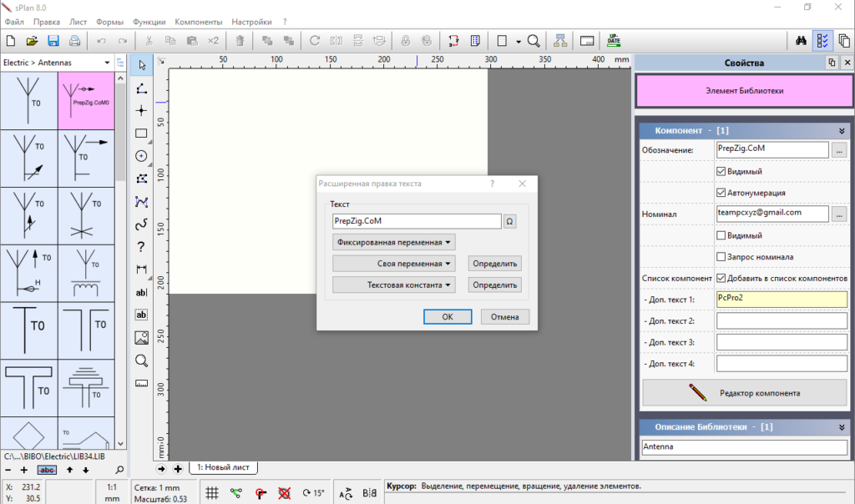Toggle the grid display icon
Image resolution: width=855 pixels, height=504 pixels.
coord(213,492)
